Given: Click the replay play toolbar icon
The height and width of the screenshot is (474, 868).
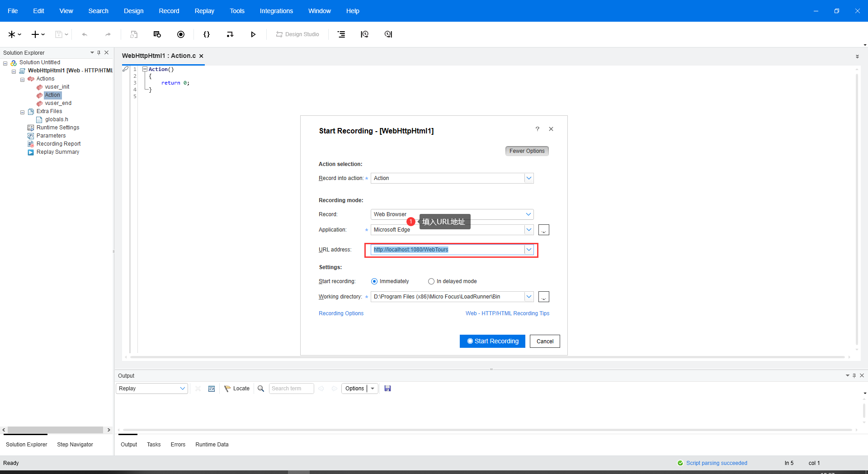Looking at the screenshot, I should 253,34.
